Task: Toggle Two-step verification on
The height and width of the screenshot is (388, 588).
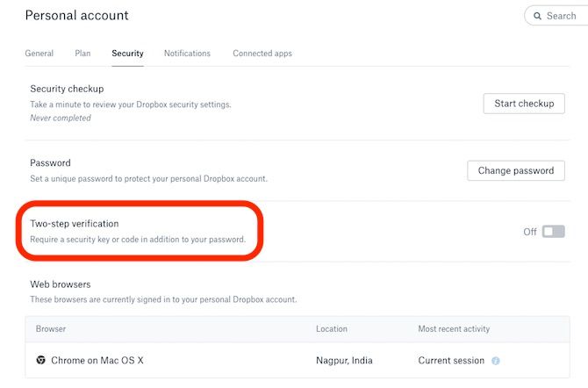Action: point(553,232)
